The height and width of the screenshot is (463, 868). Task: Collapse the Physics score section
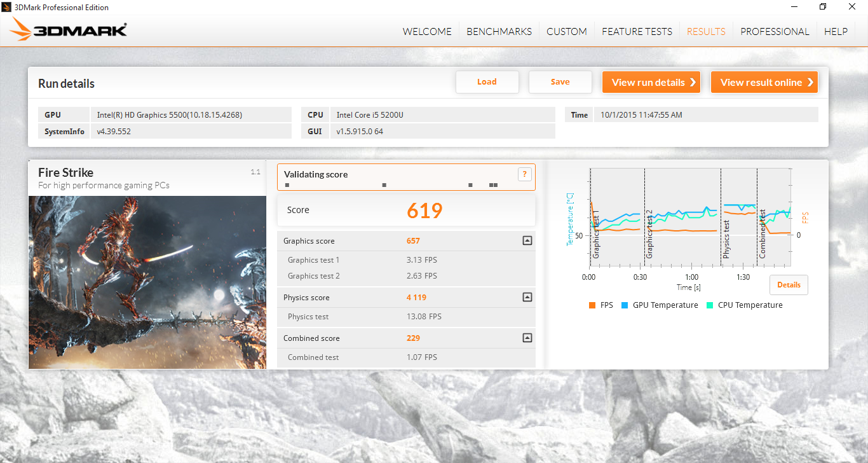click(x=527, y=298)
